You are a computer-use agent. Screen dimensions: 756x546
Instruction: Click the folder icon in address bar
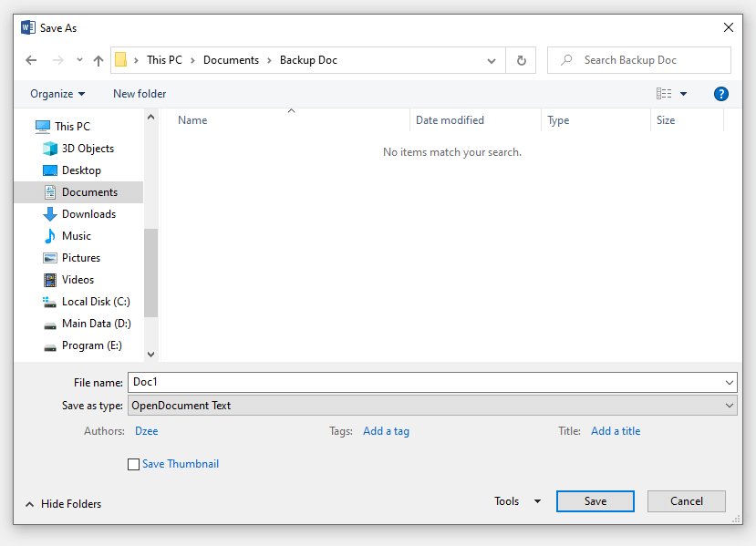click(121, 60)
